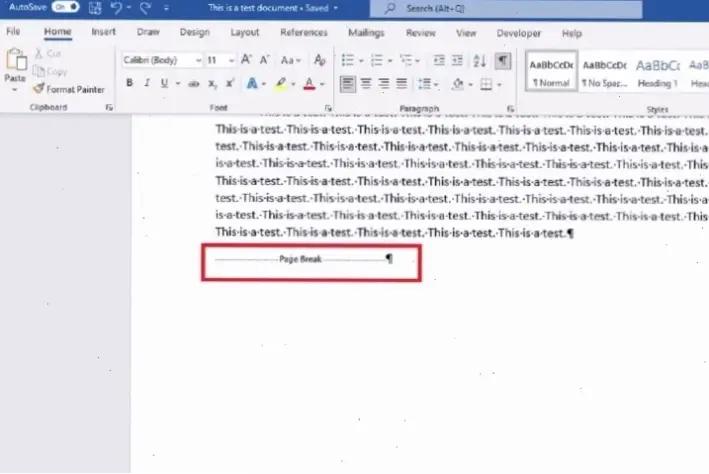Screen dimensions: 709x474
Task: Click the Format Painter button
Action: click(x=69, y=89)
